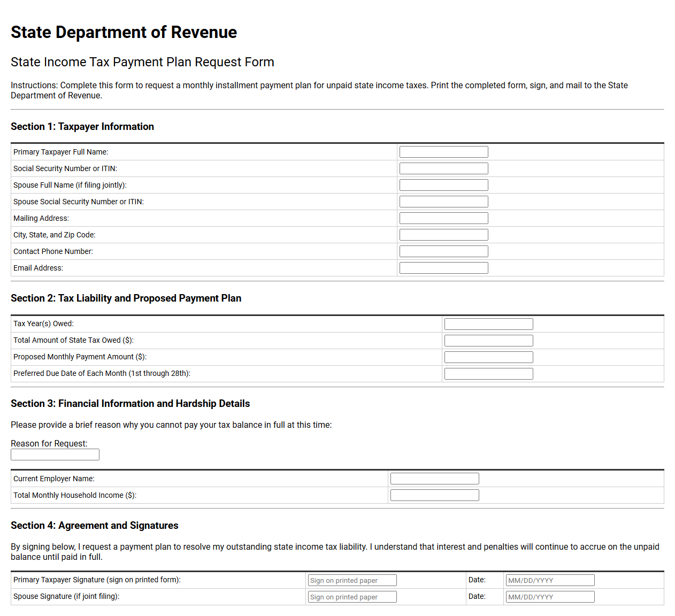Click the Total Amount of State Tax Owed field
The width and height of the screenshot is (675, 616).
pyautogui.click(x=489, y=341)
